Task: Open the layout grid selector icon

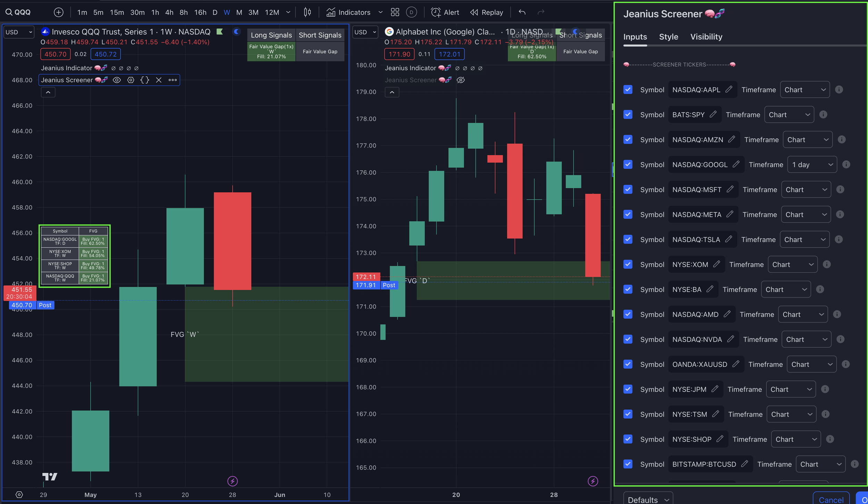Action: (395, 13)
